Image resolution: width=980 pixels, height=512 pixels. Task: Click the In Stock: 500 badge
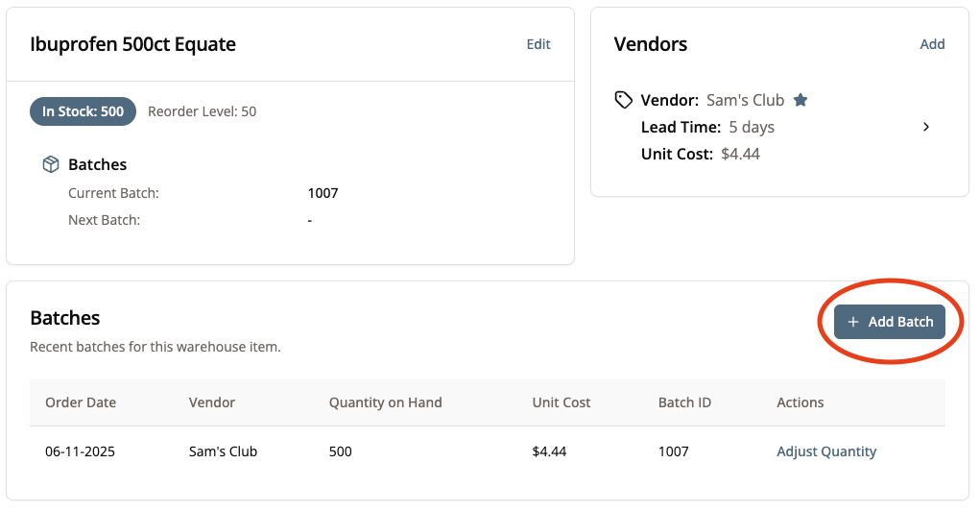83,111
